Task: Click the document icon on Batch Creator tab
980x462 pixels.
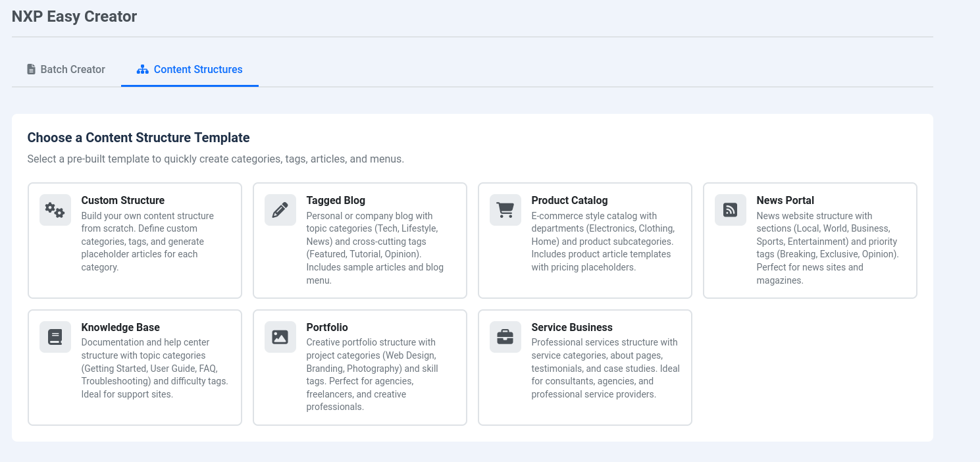Action: point(31,69)
